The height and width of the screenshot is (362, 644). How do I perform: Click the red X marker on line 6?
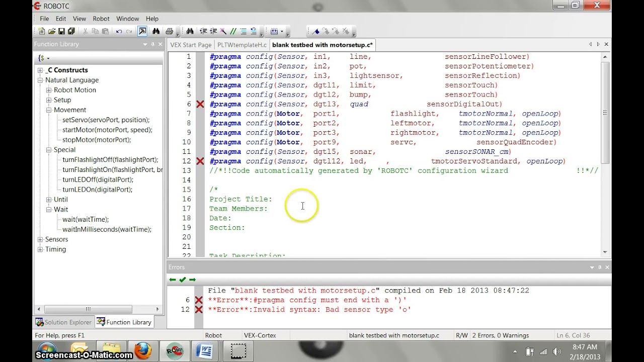pos(200,104)
